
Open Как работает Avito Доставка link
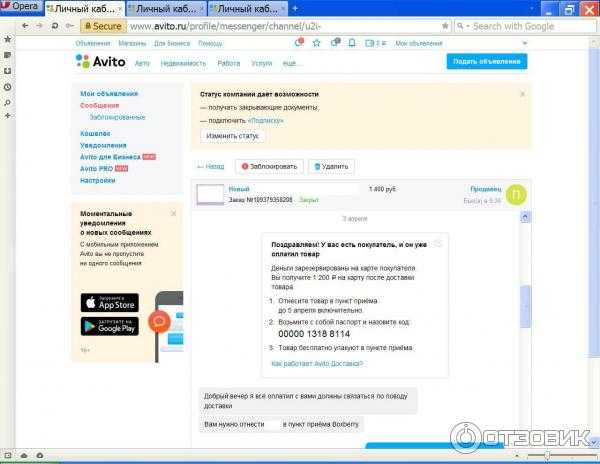click(317, 363)
